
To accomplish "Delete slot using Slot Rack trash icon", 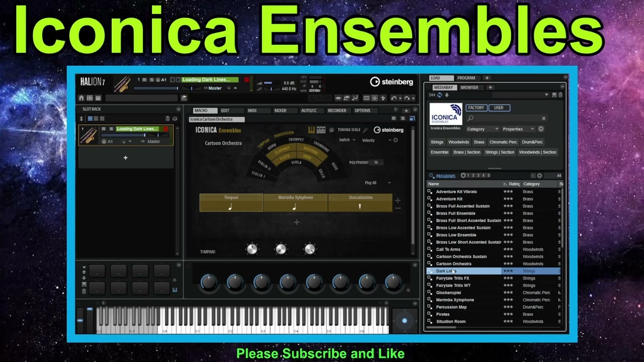I will pos(168,119).
